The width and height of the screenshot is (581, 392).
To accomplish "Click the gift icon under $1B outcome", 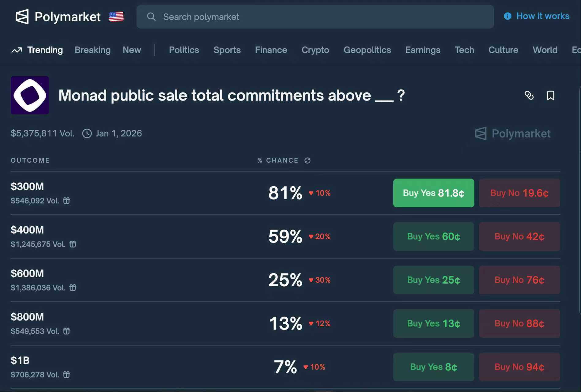I will click(66, 375).
